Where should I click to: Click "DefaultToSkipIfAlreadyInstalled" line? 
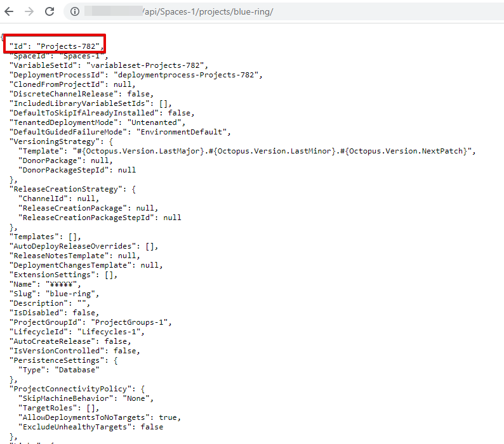point(102,113)
